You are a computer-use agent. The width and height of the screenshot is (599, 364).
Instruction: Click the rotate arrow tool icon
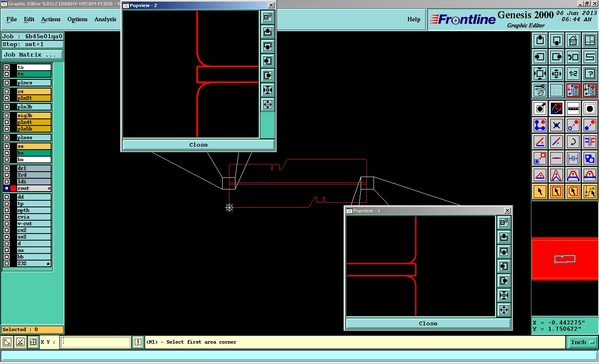(x=573, y=142)
